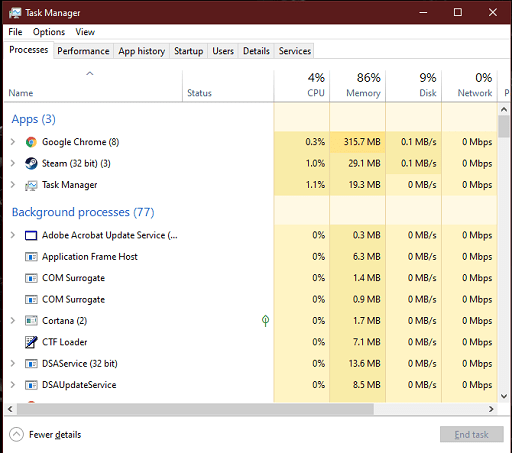This screenshot has width=512, height=453.
Task: Click the green leaf suspended icon for Cortana
Action: point(265,321)
